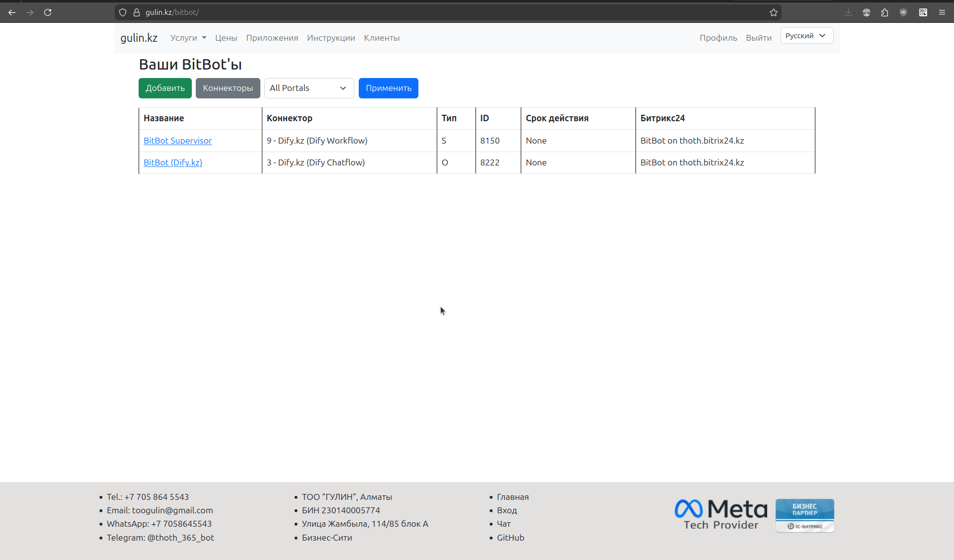Open the BitBot (Dify.kz) link
Screen dimensions: 954x560
[173, 162]
